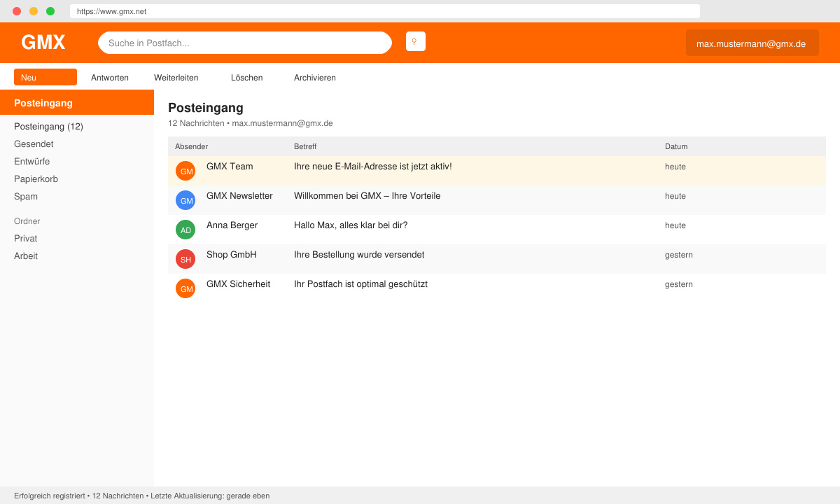Viewport: 840px width, 504px height.
Task: Open Posteingang (12) folder
Action: pos(48,127)
